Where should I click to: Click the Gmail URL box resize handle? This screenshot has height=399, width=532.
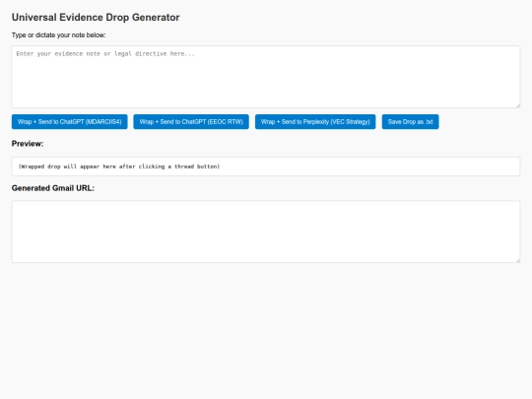pyautogui.click(x=518, y=260)
